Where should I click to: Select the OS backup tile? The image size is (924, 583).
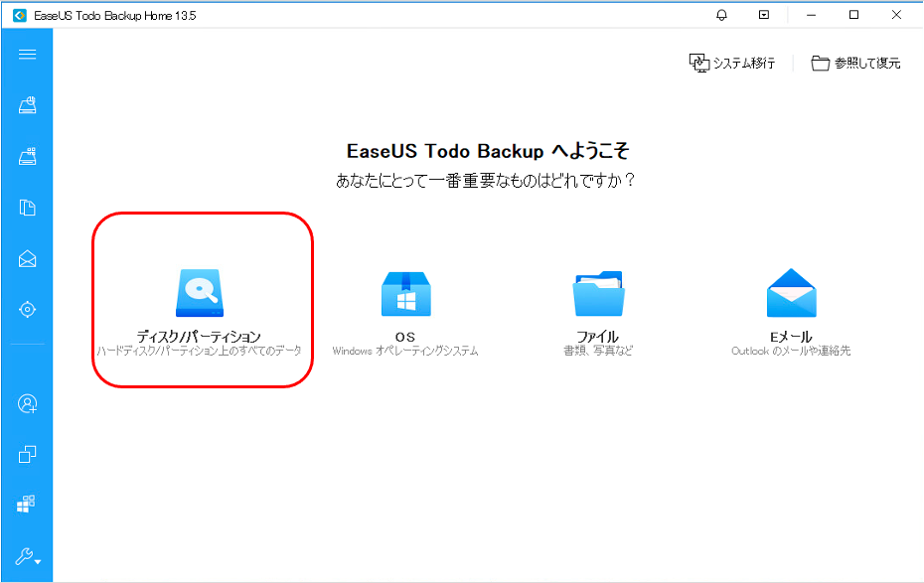click(405, 312)
